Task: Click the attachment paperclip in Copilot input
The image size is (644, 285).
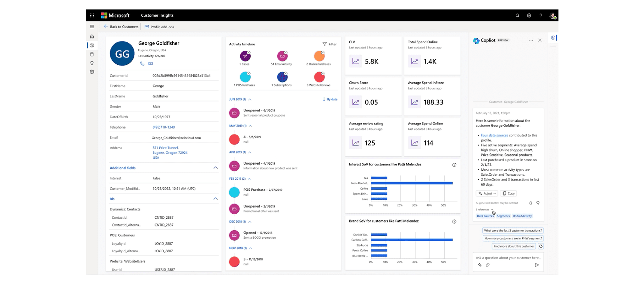Action: click(x=488, y=265)
